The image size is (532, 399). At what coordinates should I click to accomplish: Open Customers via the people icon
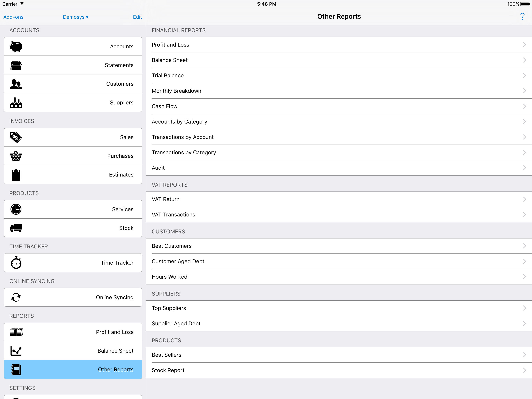[16, 84]
